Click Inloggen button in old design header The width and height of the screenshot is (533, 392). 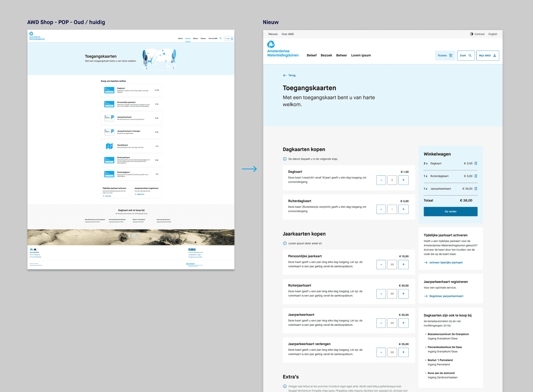(229, 38)
